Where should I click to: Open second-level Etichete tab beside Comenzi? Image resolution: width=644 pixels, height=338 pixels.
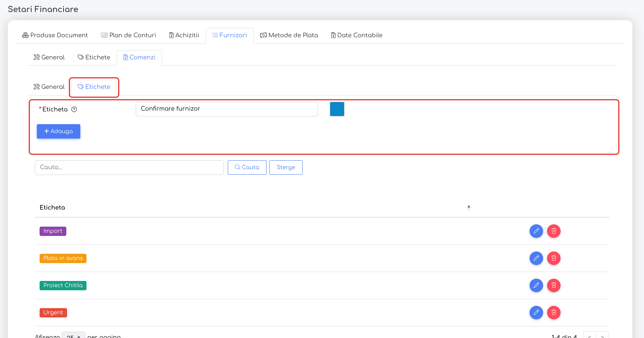(94, 57)
